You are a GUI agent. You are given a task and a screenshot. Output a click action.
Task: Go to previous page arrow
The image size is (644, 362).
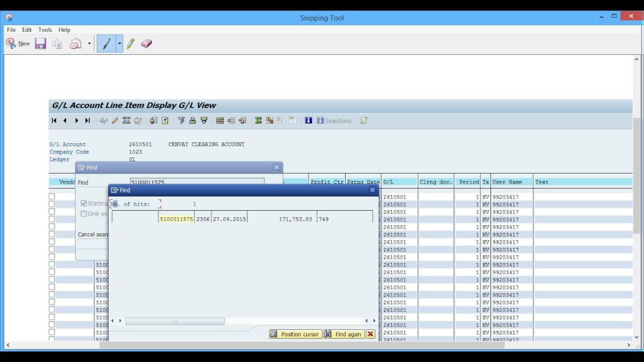65,121
